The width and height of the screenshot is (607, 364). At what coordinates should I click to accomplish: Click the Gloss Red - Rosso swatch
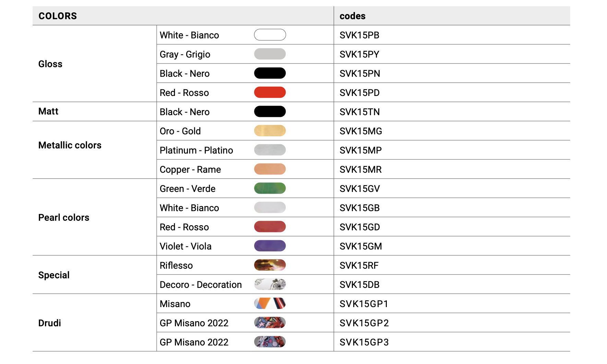pyautogui.click(x=270, y=93)
